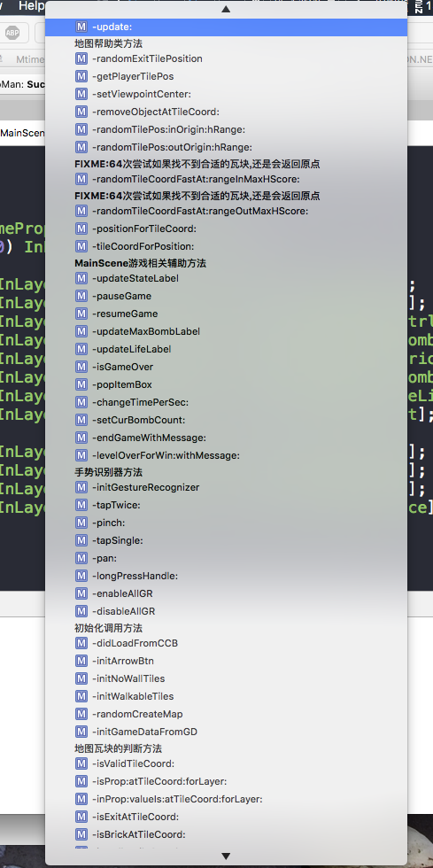Select -initArrowBtn method
433x868 pixels.
tap(226, 661)
